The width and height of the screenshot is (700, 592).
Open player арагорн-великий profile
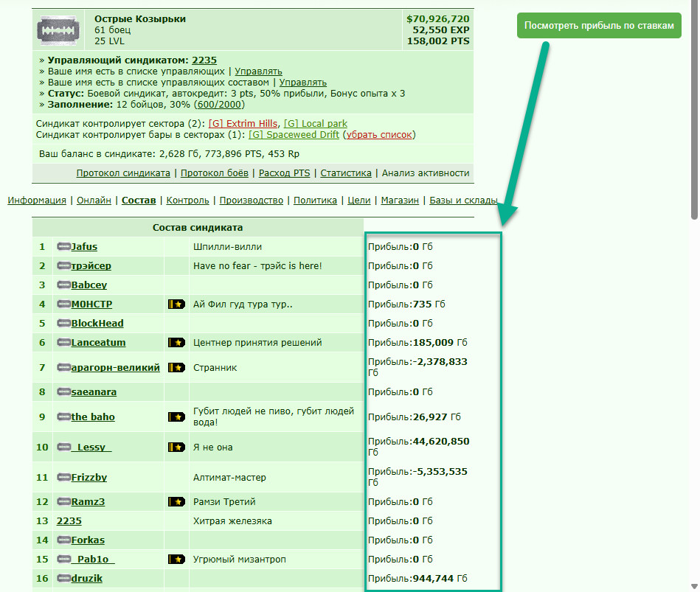(116, 368)
